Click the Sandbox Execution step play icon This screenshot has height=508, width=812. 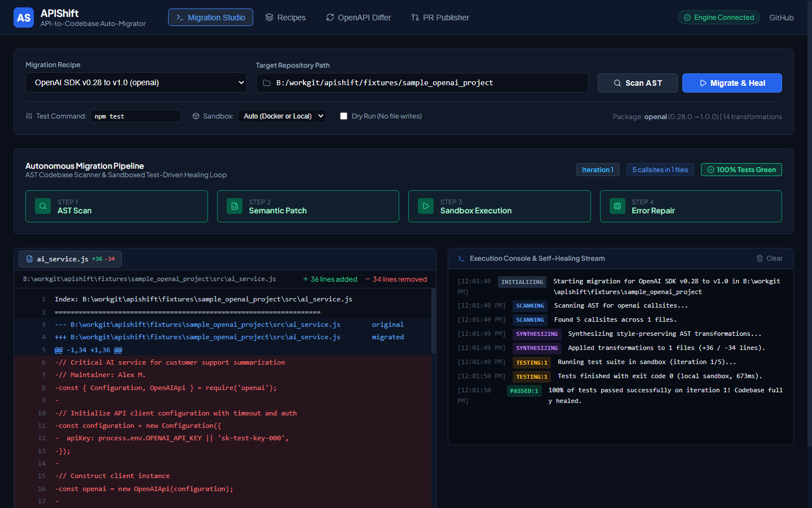[426, 206]
